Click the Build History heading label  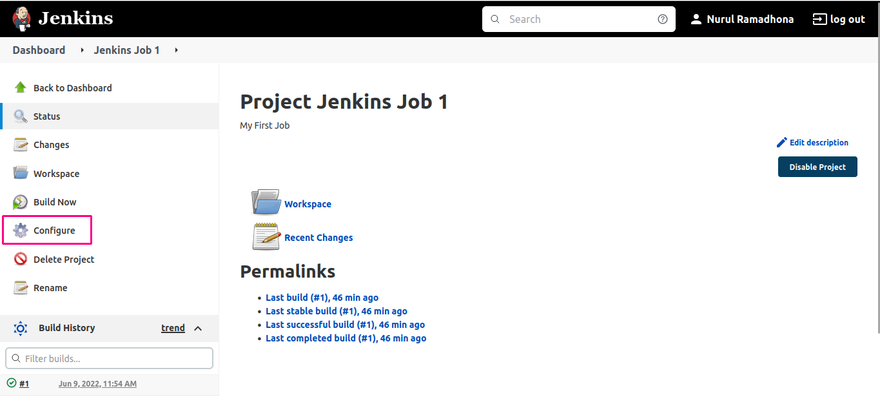(x=67, y=328)
